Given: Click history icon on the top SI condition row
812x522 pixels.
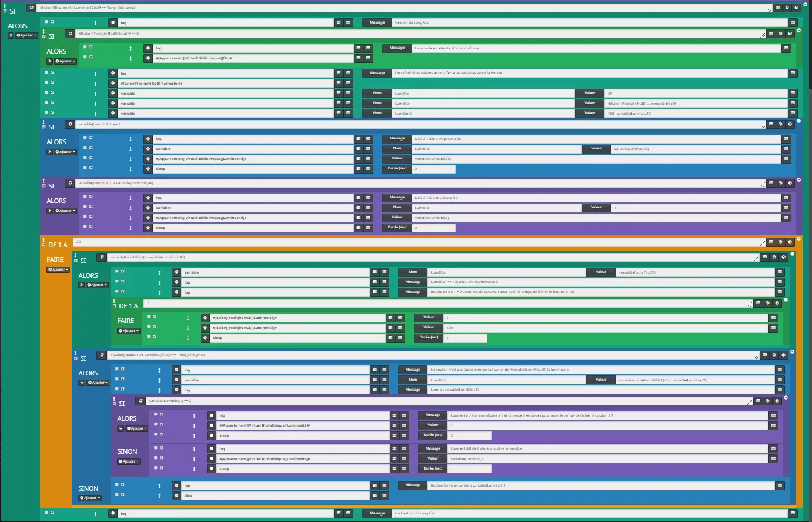Looking at the screenshot, I should (x=787, y=8).
